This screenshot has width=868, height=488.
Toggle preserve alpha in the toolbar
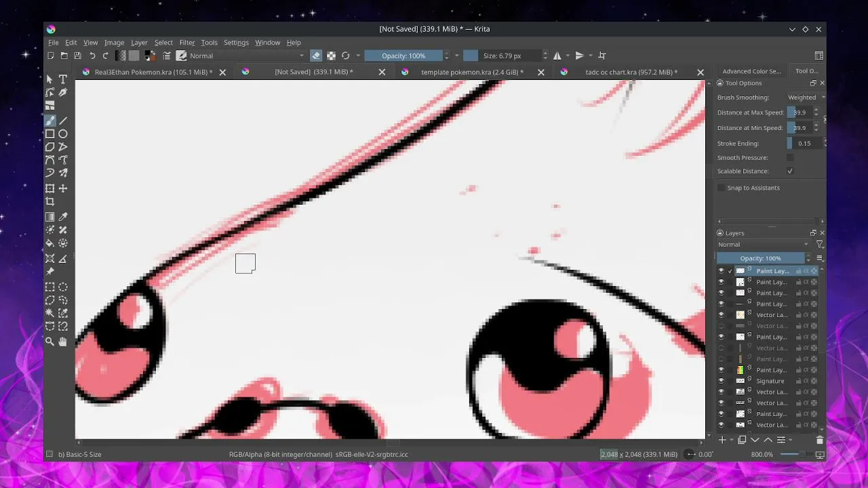[x=331, y=56]
